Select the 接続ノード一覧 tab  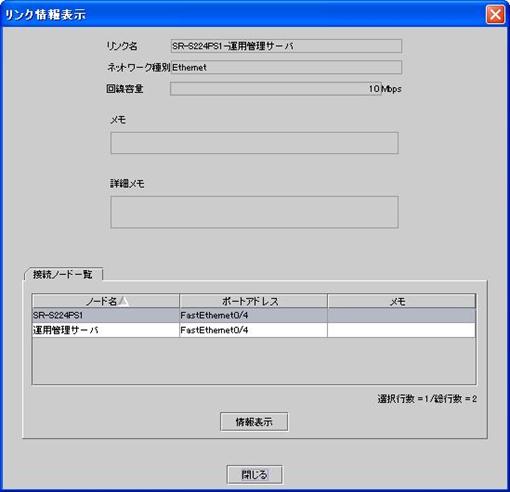coord(63,274)
